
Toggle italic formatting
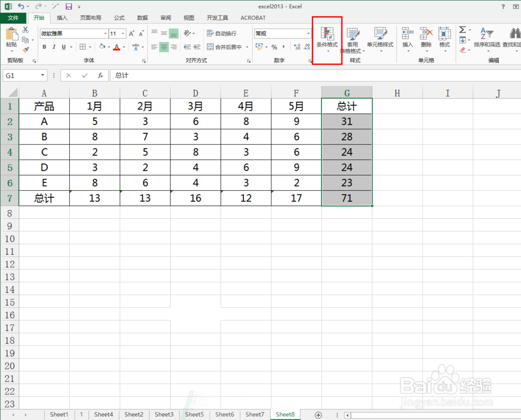coord(54,46)
